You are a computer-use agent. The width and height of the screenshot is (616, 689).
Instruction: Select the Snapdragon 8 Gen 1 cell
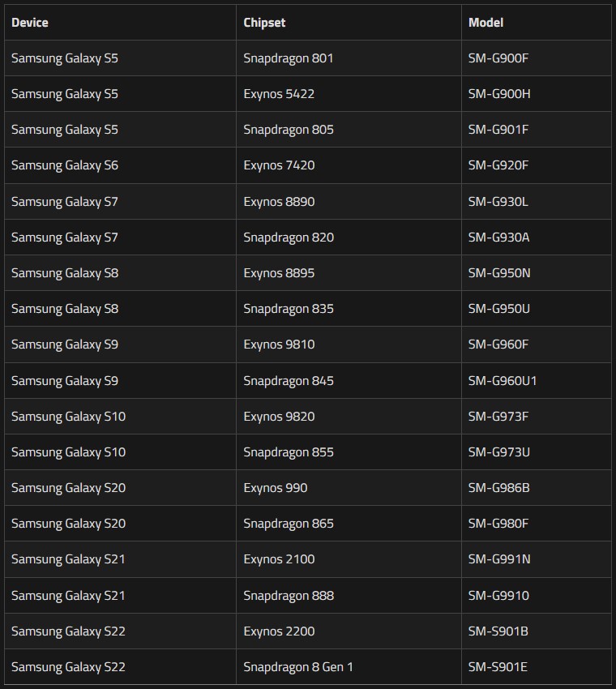(298, 667)
